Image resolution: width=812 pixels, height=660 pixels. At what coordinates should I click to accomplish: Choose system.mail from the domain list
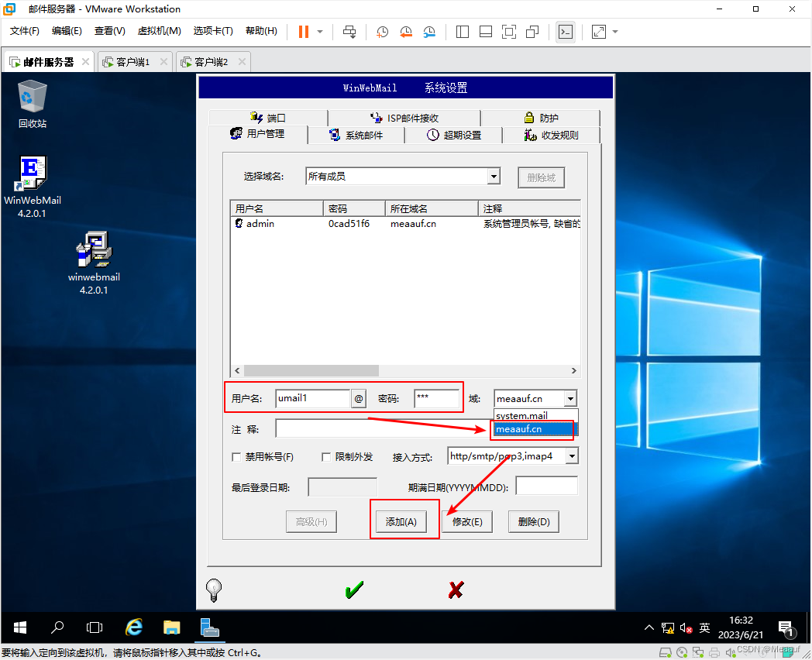point(535,415)
